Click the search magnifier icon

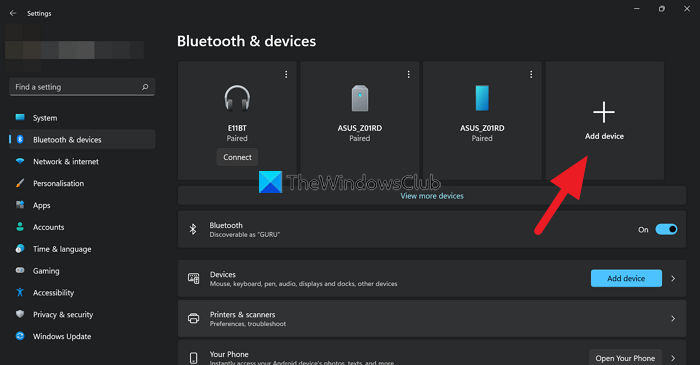coord(145,87)
